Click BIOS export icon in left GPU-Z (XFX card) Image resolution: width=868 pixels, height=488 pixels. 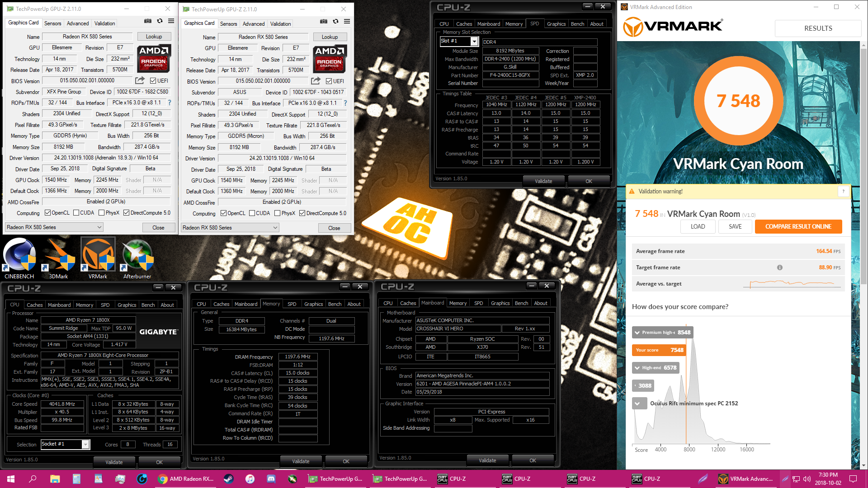coord(140,80)
